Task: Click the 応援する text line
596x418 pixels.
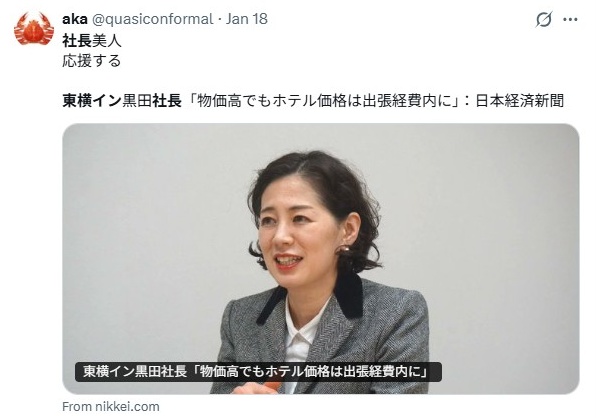Action: [92, 60]
